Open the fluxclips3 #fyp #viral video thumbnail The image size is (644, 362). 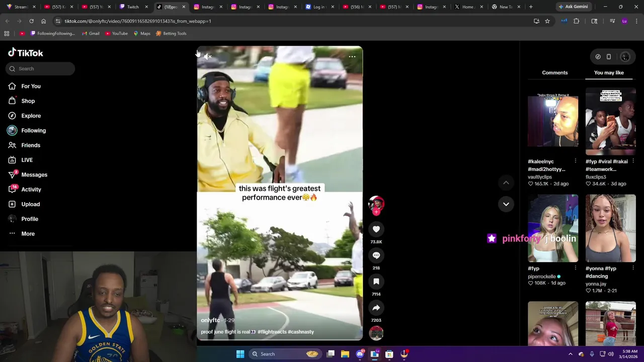coord(611,121)
